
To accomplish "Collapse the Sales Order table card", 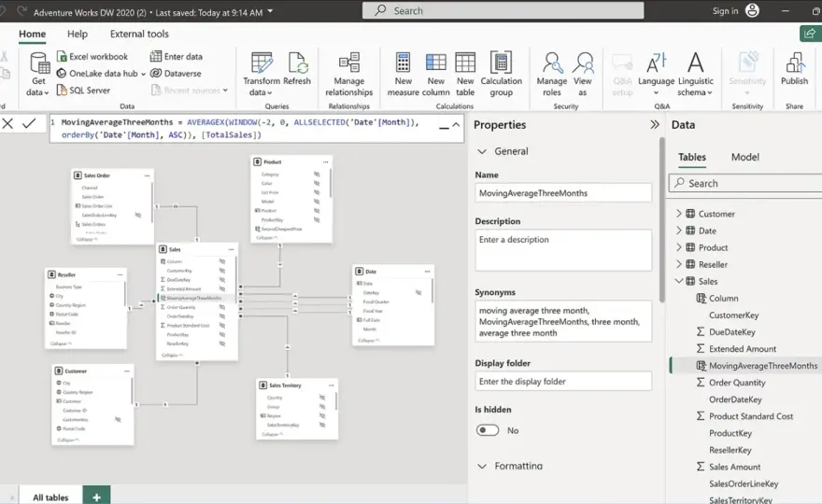I will click(x=88, y=239).
